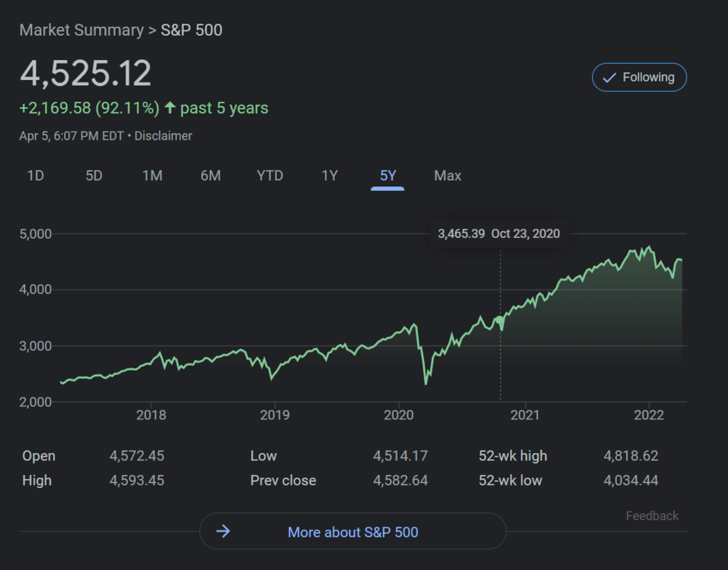Click the 2022 label on chart axis
The width and height of the screenshot is (728, 570).
(649, 415)
